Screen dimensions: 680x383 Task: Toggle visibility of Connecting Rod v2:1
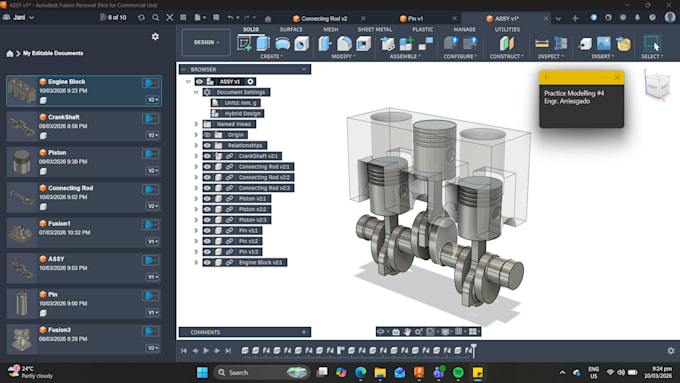click(x=207, y=167)
